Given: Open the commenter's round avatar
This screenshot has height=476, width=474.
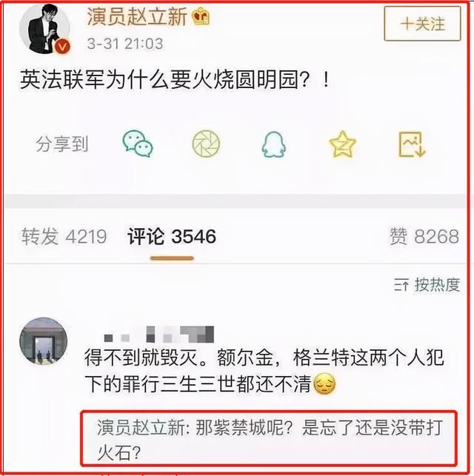Looking at the screenshot, I should pos(44,341).
